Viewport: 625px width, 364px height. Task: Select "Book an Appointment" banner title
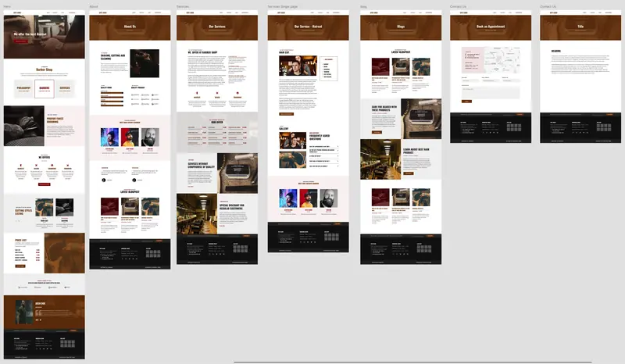click(x=491, y=27)
